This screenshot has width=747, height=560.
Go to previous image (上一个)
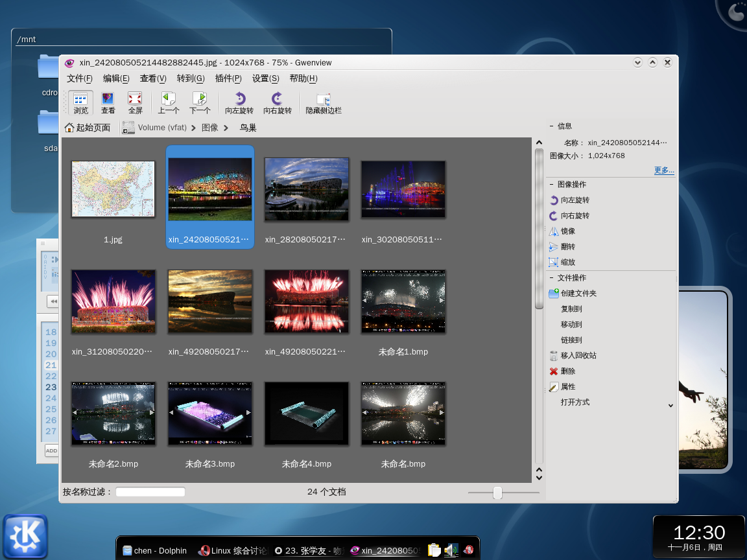click(169, 103)
